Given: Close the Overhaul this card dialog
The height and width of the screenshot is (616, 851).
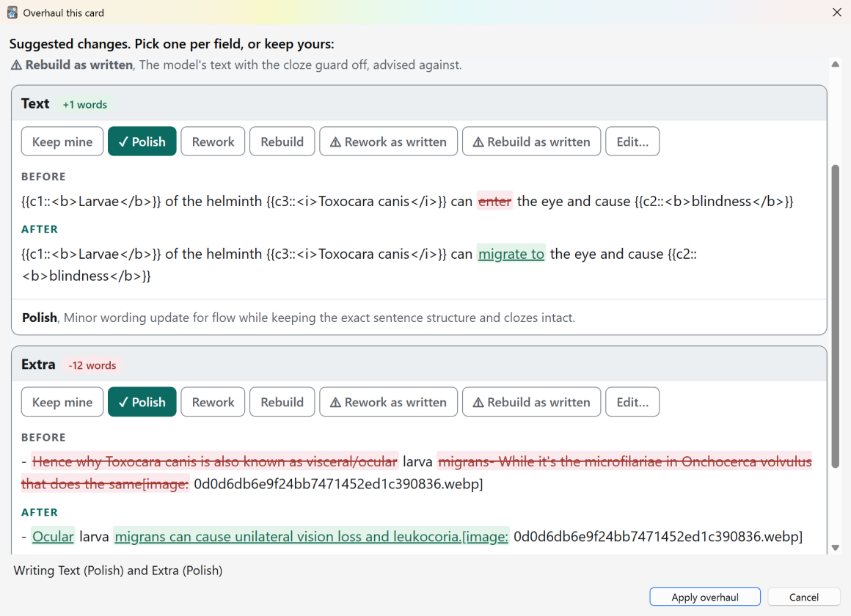Looking at the screenshot, I should (x=836, y=12).
